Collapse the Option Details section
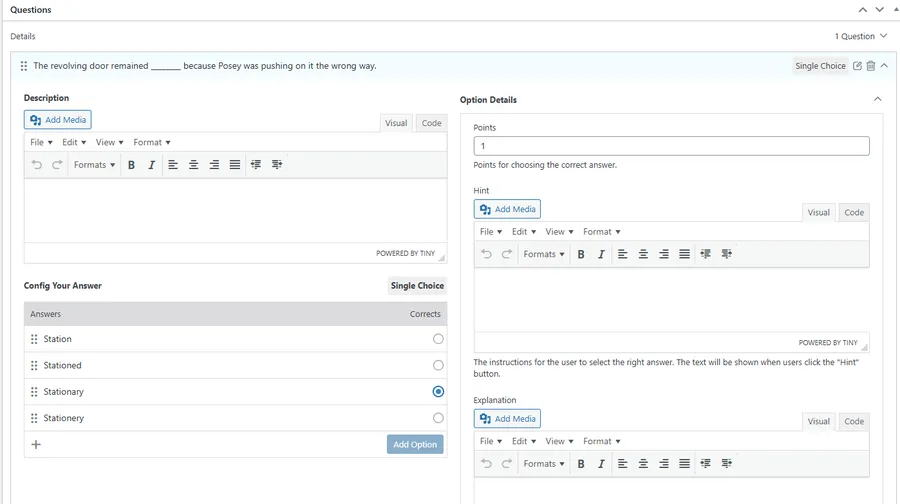This screenshot has width=900, height=504. tap(877, 99)
